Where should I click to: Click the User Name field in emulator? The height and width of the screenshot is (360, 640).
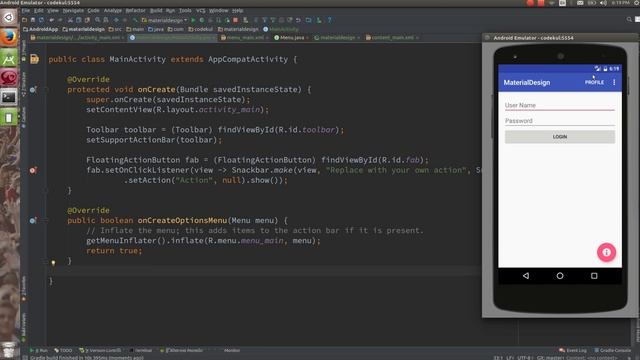559,105
